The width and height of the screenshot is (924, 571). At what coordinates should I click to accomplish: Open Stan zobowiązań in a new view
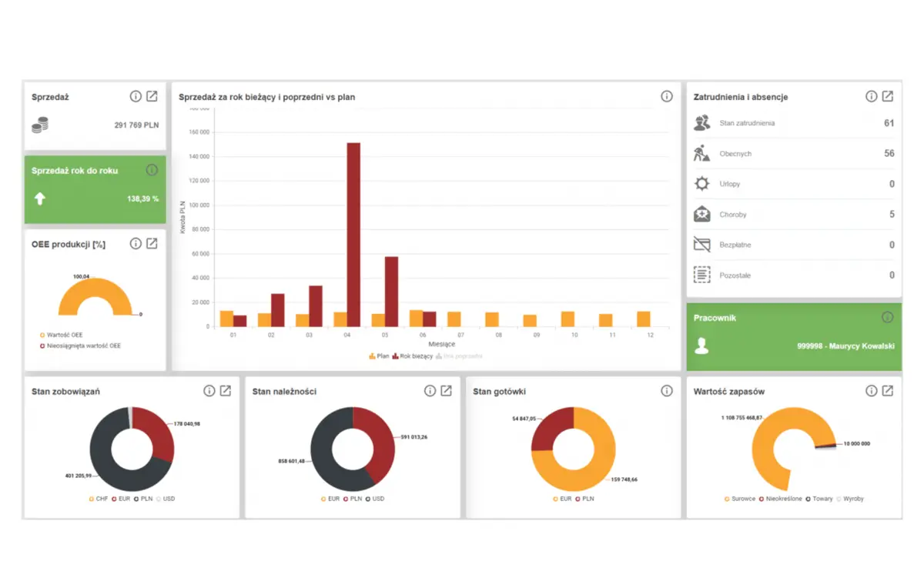click(x=225, y=390)
